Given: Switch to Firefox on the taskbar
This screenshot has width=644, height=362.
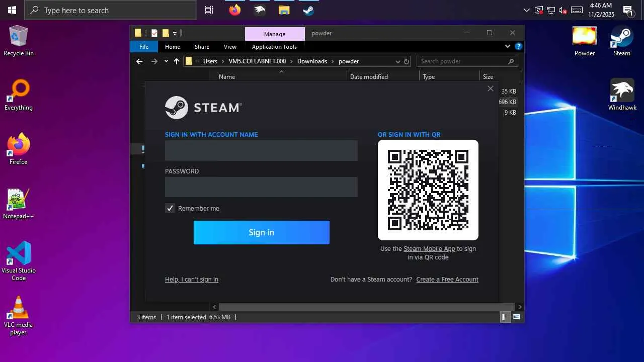Looking at the screenshot, I should [x=235, y=10].
